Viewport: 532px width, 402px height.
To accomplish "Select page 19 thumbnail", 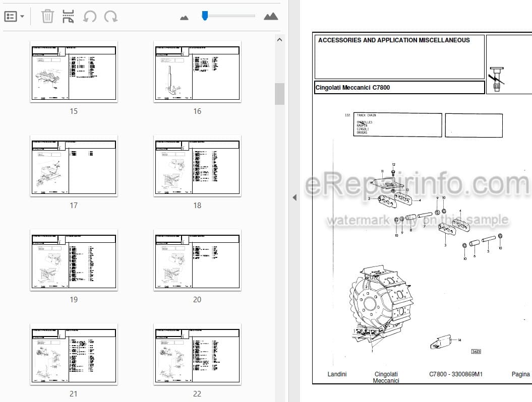I will pos(74,260).
